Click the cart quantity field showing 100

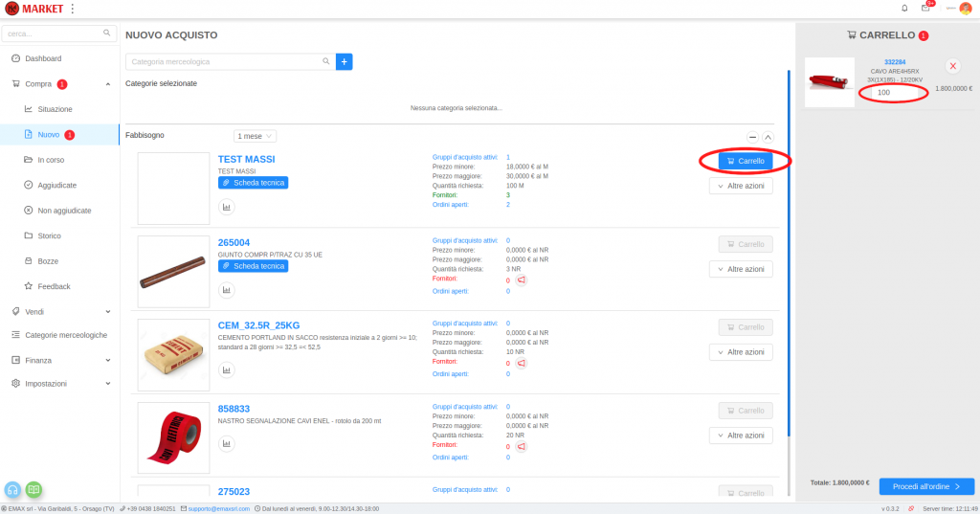click(x=892, y=93)
